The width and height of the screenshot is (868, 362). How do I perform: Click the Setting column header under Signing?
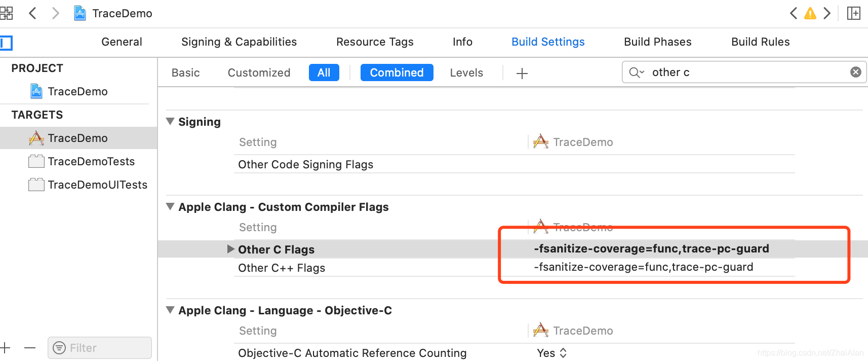coord(258,142)
